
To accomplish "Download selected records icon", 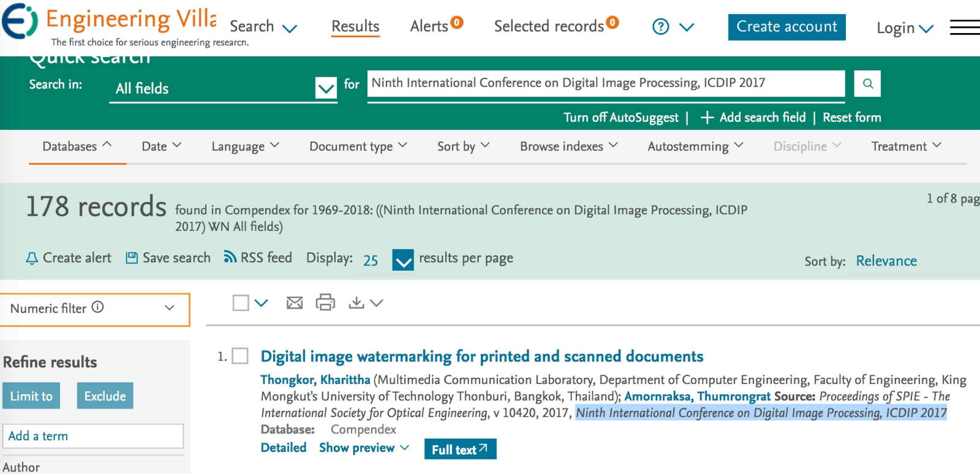I will coord(356,303).
